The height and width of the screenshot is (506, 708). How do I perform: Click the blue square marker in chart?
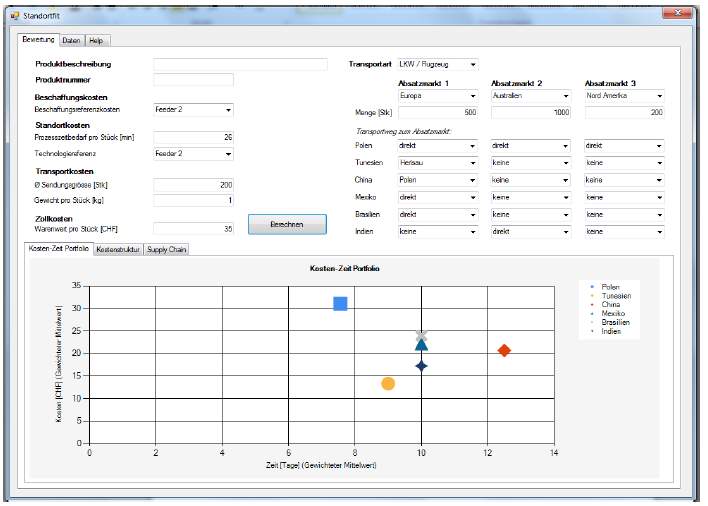(340, 303)
